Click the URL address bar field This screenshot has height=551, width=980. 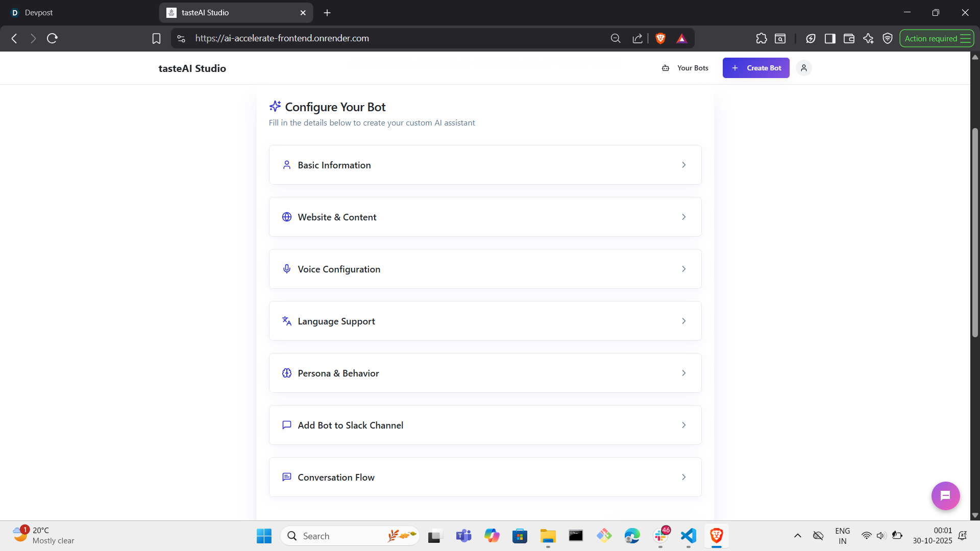[x=398, y=38]
